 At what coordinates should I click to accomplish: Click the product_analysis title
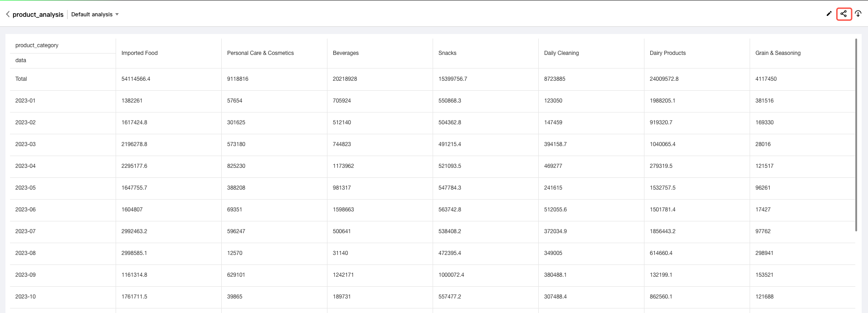click(38, 15)
